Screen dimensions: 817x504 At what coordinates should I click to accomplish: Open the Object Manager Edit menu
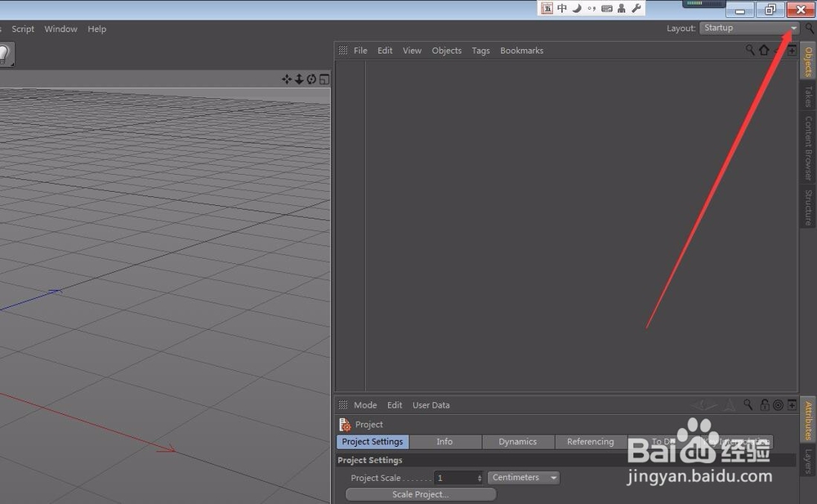[x=385, y=51]
